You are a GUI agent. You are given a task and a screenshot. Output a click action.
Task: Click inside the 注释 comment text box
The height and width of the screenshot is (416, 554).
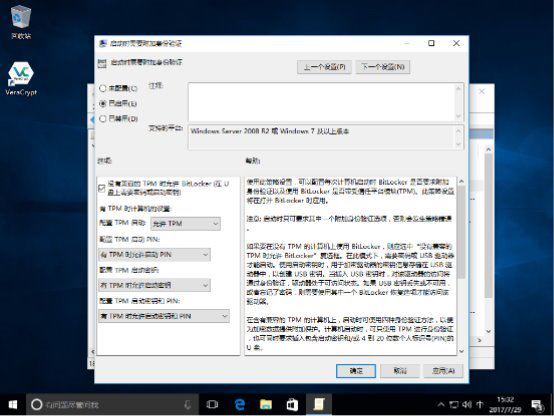click(x=321, y=102)
